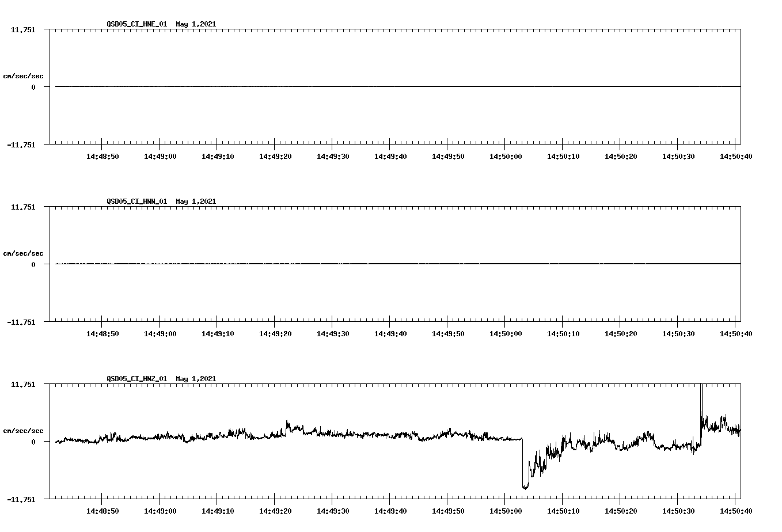This screenshot has height=532, width=782.
Task: Click the cm/sec/sec unit label on first plot
Action: (24, 74)
